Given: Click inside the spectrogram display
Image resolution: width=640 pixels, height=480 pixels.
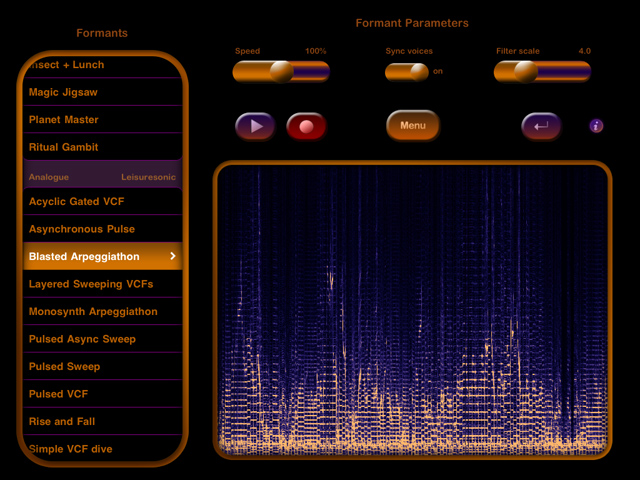Looking at the screenshot, I should pos(412,310).
